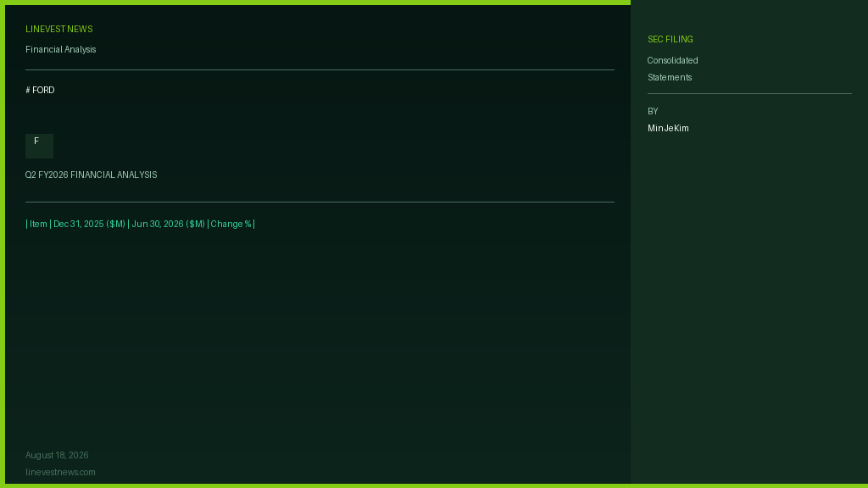Click the 'Item' column header text
Screen dimensions: 868x488
pos(38,224)
